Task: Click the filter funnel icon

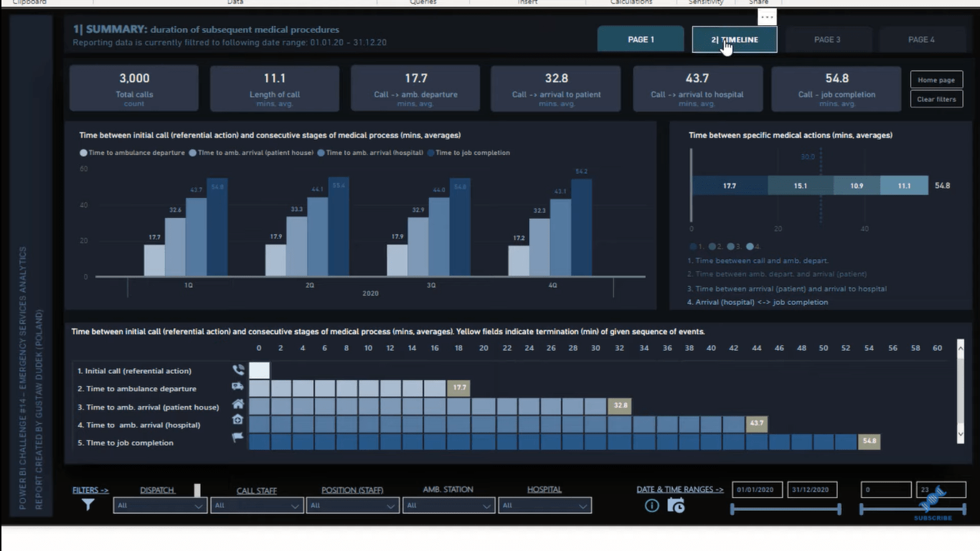Action: point(88,505)
